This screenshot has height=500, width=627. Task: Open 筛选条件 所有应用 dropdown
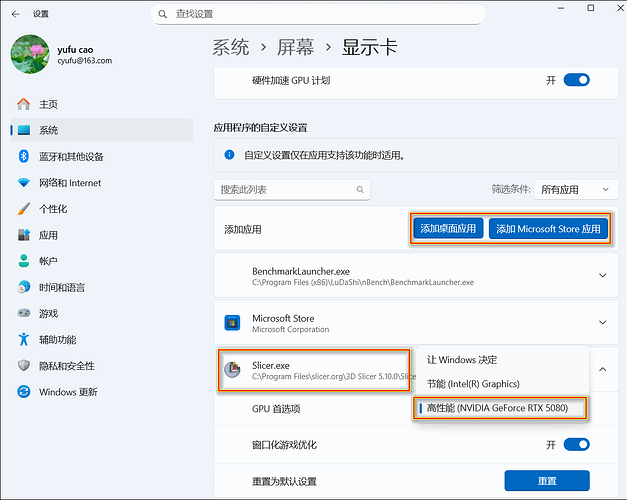pyautogui.click(x=576, y=190)
